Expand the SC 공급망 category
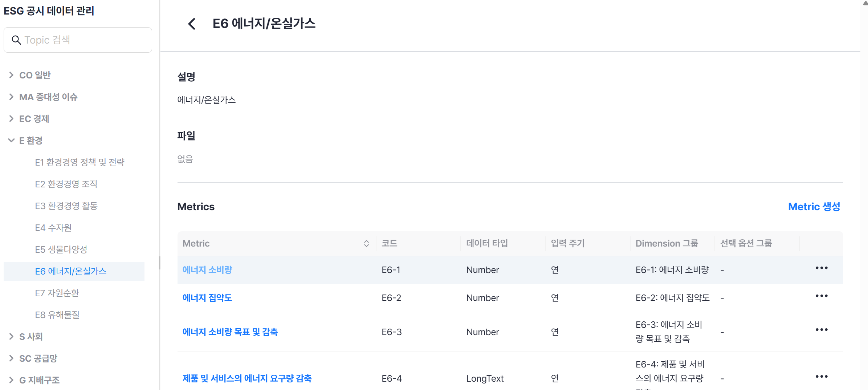 pos(11,358)
